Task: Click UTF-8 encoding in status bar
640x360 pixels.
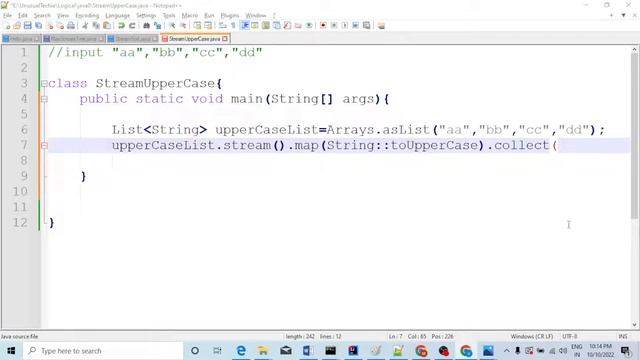Action: pyautogui.click(x=569, y=336)
